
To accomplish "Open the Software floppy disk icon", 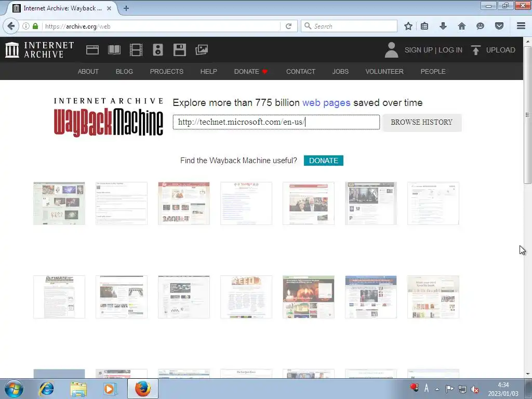I will pos(179,50).
